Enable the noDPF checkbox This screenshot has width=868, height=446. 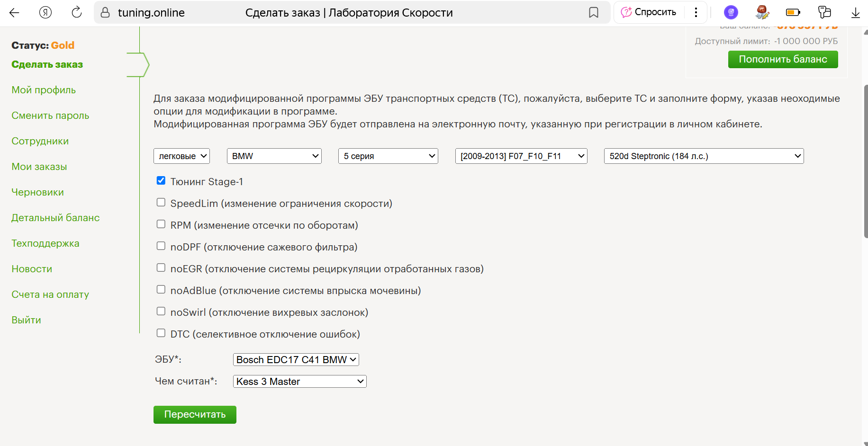pos(161,246)
